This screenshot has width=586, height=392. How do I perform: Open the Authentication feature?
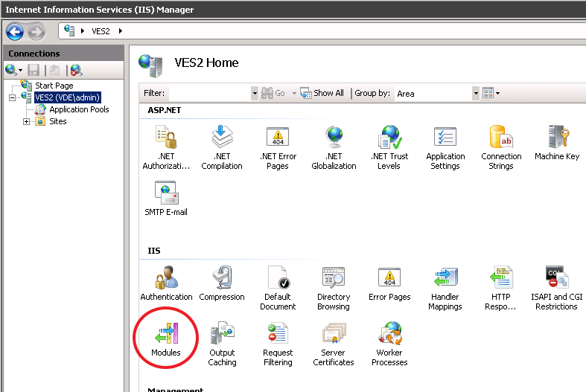pyautogui.click(x=166, y=283)
